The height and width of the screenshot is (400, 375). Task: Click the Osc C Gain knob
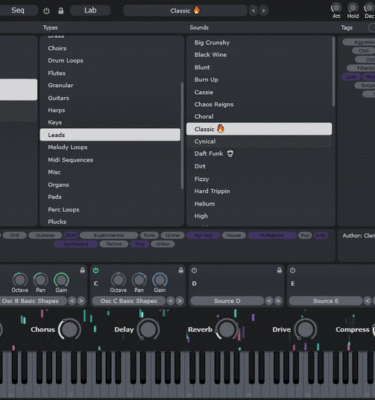pos(160,280)
